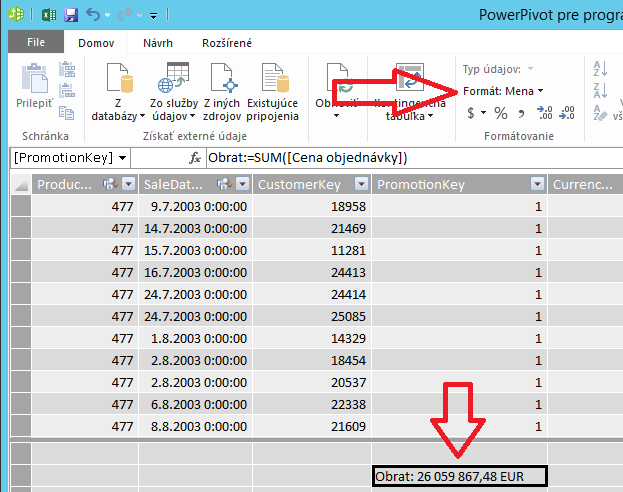The height and width of the screenshot is (492, 623).
Task: Click the copy icon in Schránka
Action: 66,113
